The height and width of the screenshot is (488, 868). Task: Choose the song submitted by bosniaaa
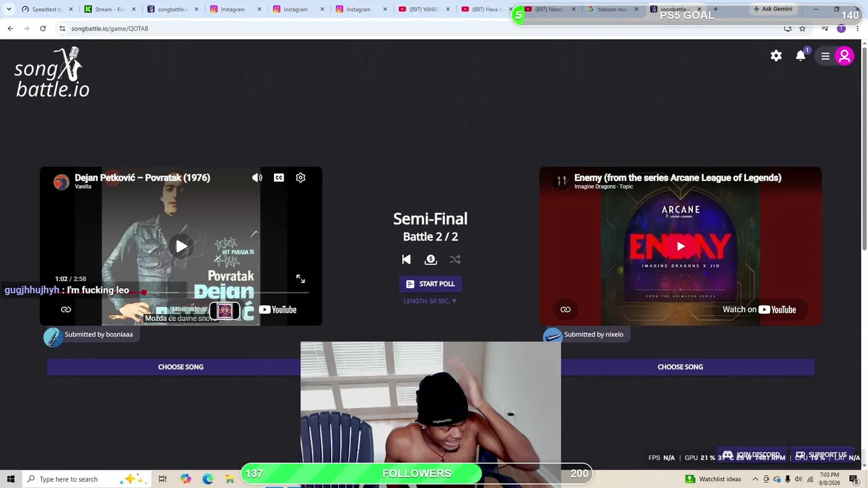(x=181, y=367)
